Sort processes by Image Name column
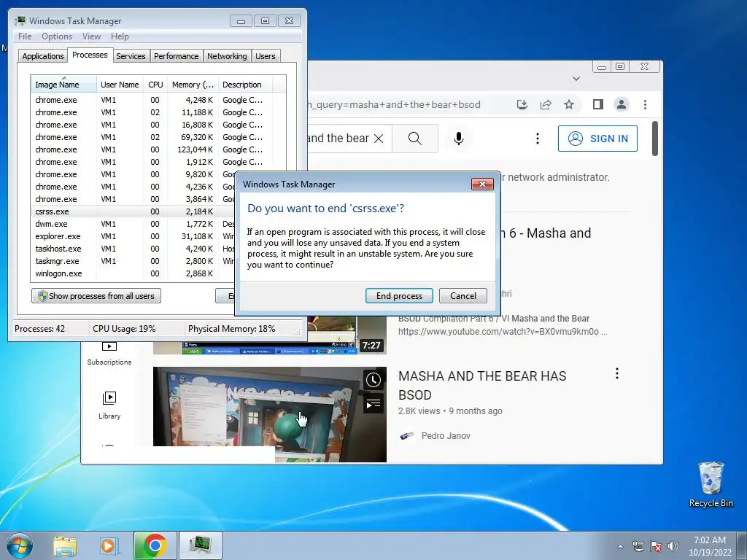 pyautogui.click(x=63, y=85)
